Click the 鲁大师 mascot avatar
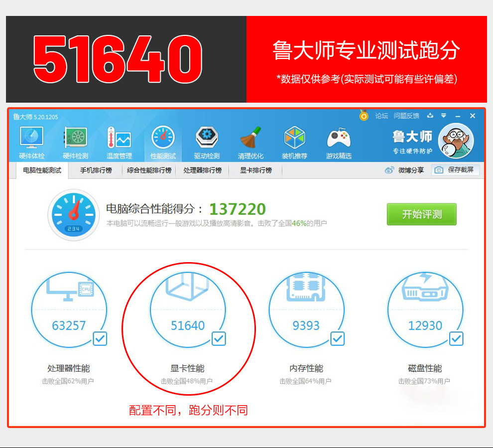493x448 pixels. pos(456,141)
